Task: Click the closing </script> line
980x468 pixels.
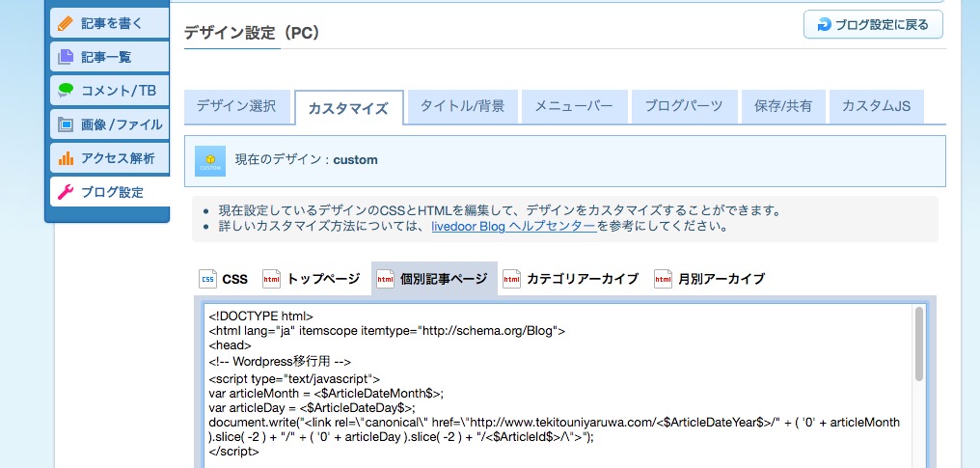Action: 233,452
